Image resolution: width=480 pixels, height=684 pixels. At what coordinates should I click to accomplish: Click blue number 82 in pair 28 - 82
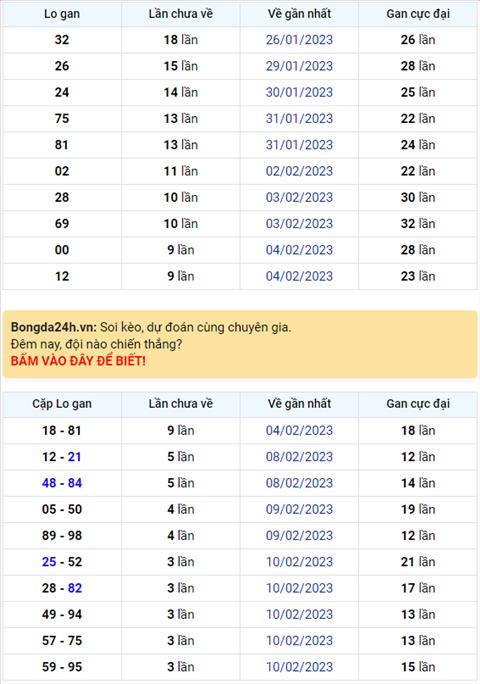point(75,588)
